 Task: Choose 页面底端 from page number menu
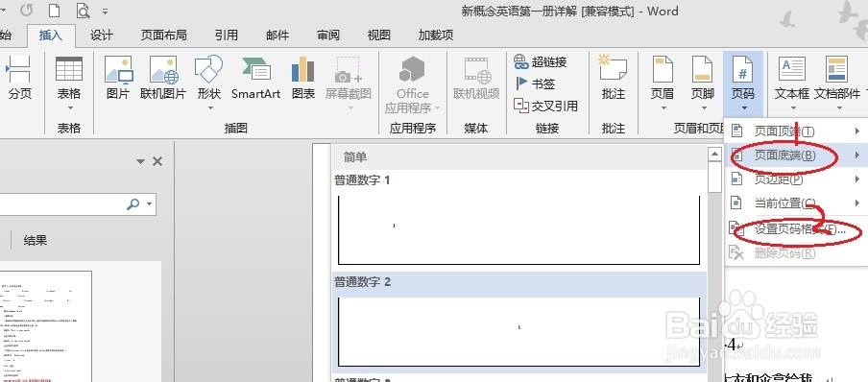[796, 155]
